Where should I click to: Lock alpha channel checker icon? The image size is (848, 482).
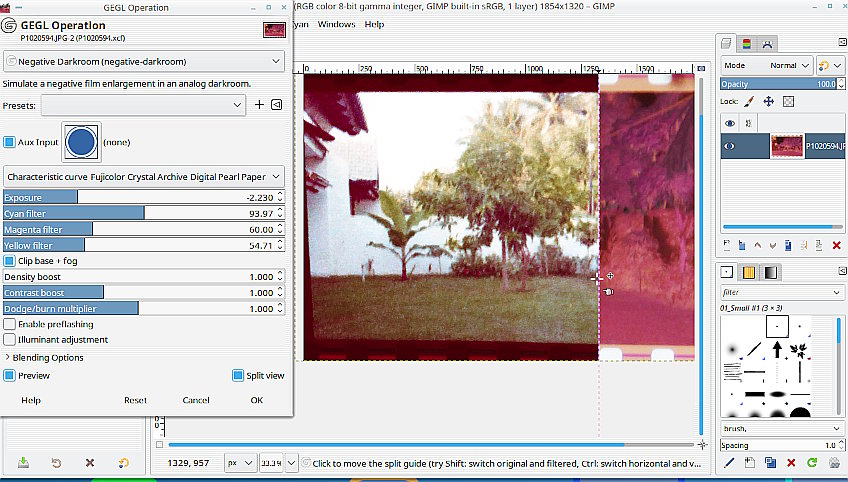pyautogui.click(x=789, y=101)
